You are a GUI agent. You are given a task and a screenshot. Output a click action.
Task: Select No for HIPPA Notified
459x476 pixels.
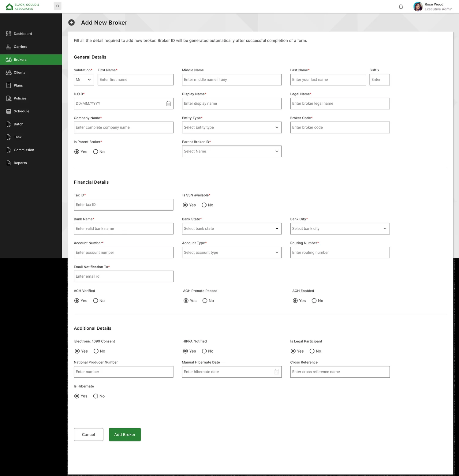point(204,351)
